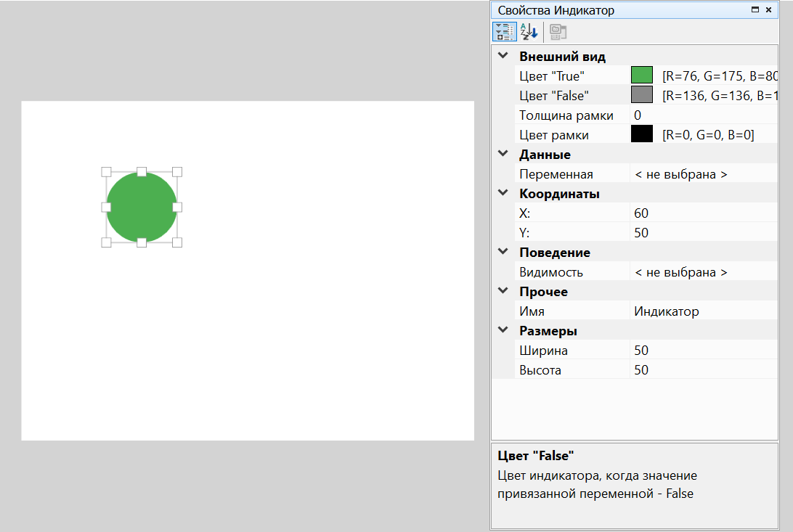Open the Цвет "True" green color swatch
Screen dimensions: 793x532
pyautogui.click(x=642, y=75)
